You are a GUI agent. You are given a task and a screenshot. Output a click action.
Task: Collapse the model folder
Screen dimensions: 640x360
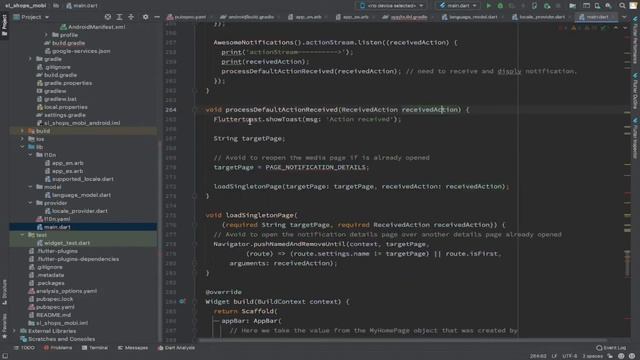(30, 187)
